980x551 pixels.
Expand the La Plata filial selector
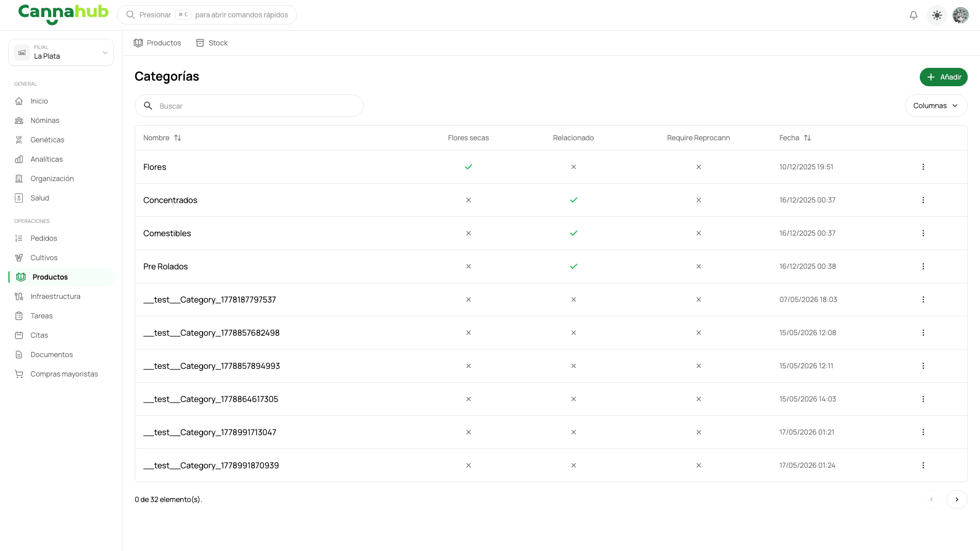pos(61,52)
